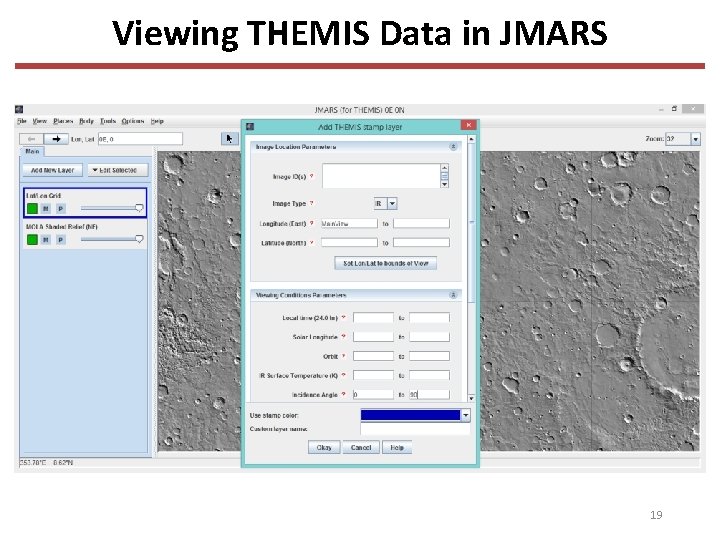Click the back arrow navigation button
Image resolution: width=720 pixels, height=540 pixels.
tap(31, 139)
